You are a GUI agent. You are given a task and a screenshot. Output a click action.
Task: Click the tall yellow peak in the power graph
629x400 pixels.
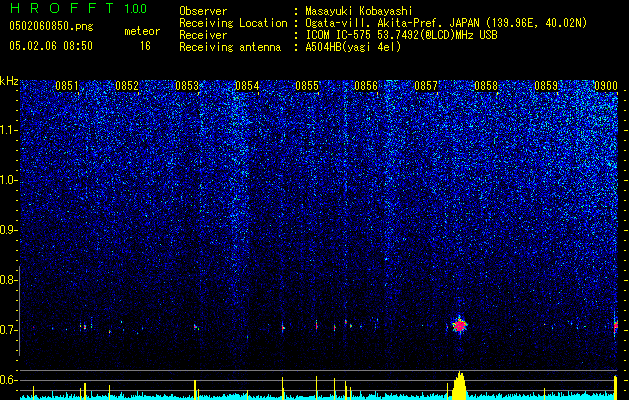pos(460,385)
